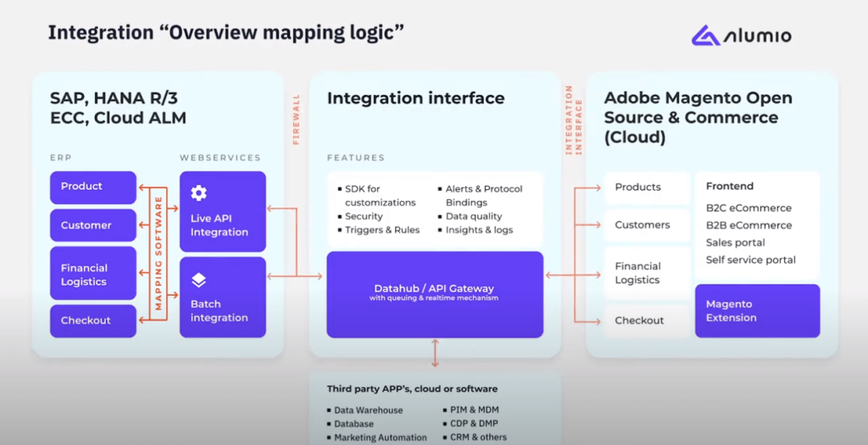Click the white Checkout box in Magento panel
This screenshot has width=868, height=445.
pos(647,320)
